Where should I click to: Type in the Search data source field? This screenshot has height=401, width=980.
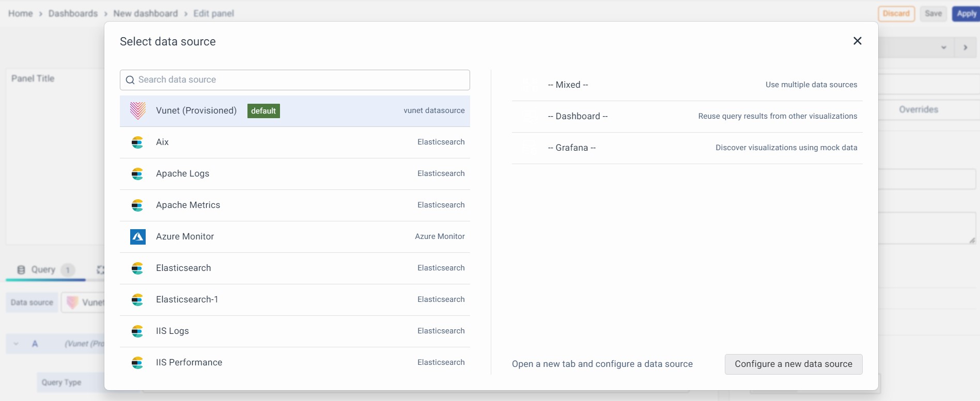[x=300, y=80]
